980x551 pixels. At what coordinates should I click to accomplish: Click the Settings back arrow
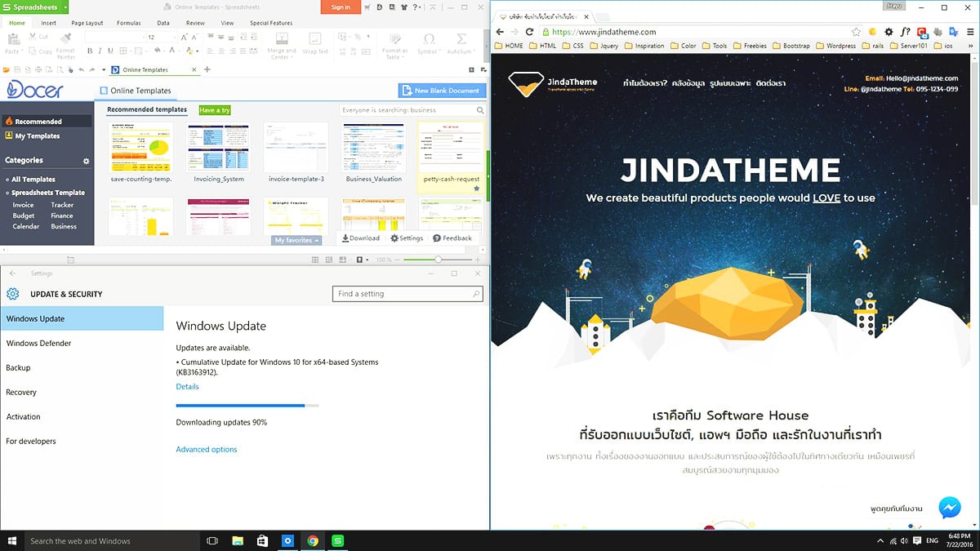(12, 273)
